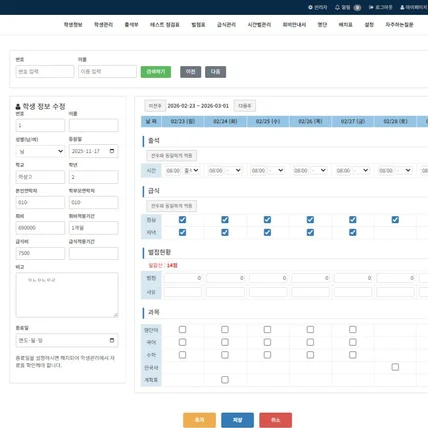The image size is (428, 428).
Task: Open the attendance status dropdown for 02/23
Action: click(x=192, y=170)
